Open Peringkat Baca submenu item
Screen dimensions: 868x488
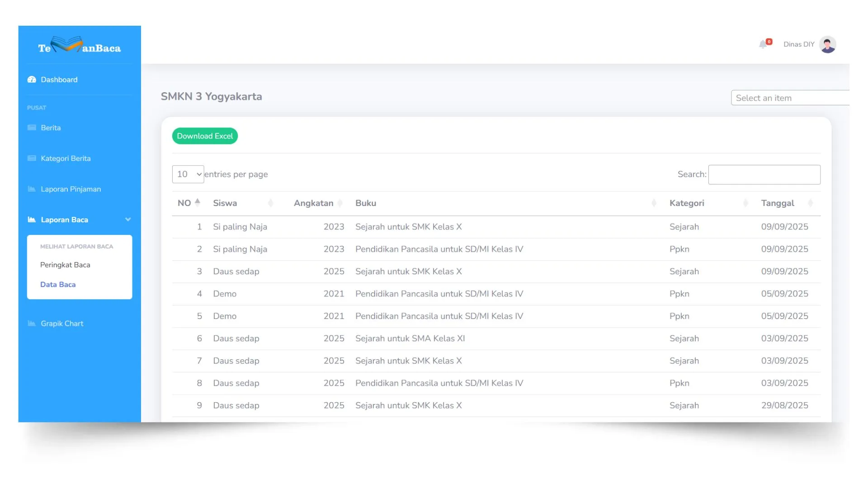pos(65,265)
